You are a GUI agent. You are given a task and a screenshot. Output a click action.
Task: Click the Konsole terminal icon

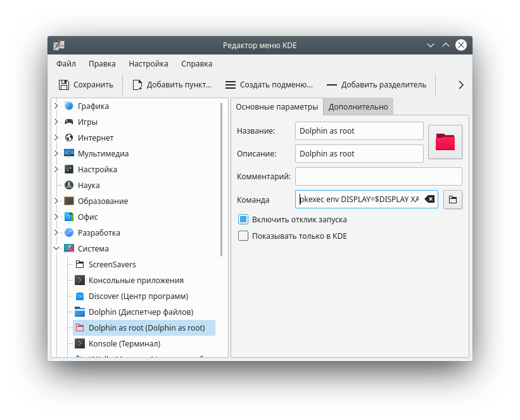click(80, 343)
